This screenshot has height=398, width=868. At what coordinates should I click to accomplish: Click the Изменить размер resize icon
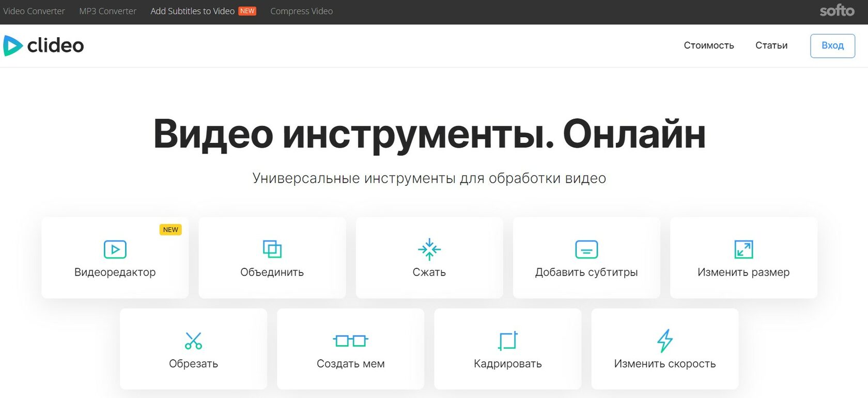tap(743, 249)
